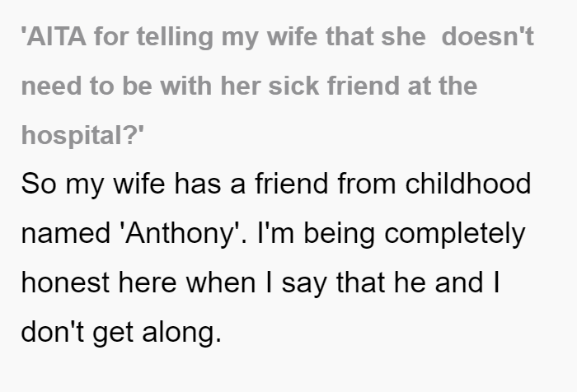Click the word 'honest' in the body text
577x392 pixels.
[65, 282]
